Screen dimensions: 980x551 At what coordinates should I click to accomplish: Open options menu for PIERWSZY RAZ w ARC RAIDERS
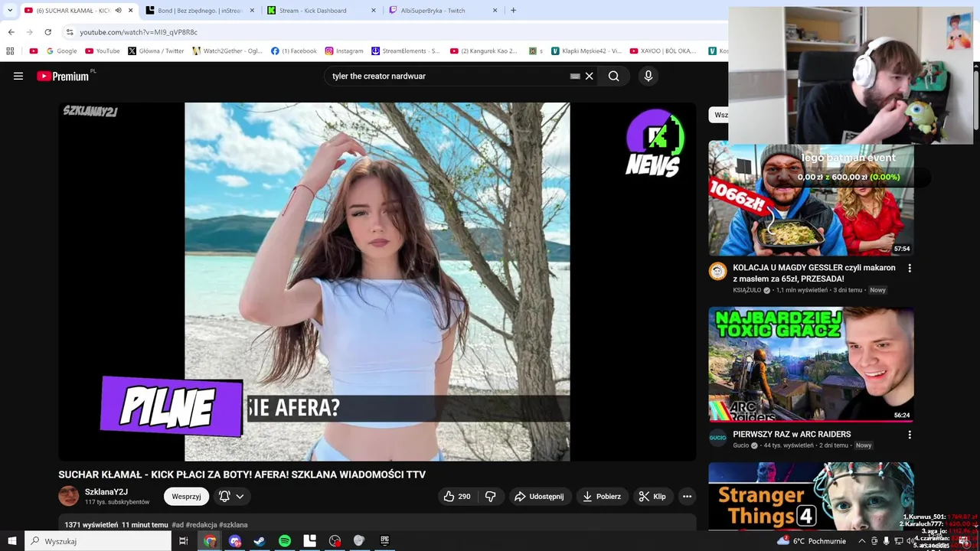coord(910,434)
